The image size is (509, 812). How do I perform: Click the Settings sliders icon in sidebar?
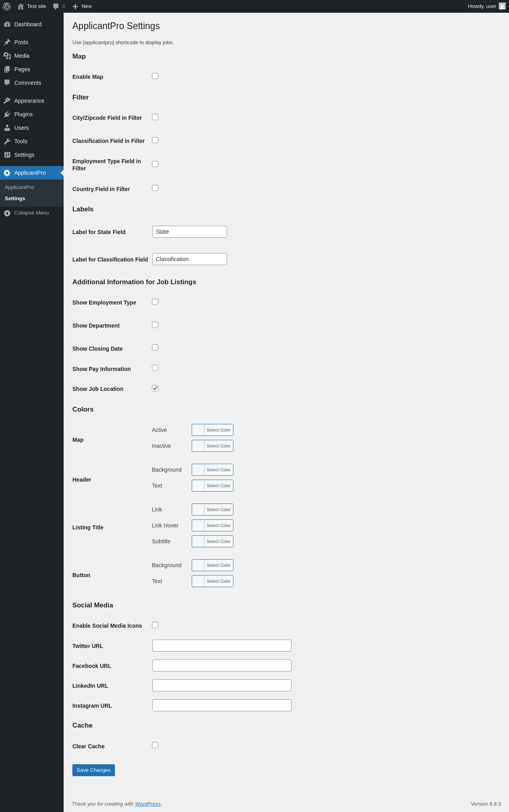[7, 155]
